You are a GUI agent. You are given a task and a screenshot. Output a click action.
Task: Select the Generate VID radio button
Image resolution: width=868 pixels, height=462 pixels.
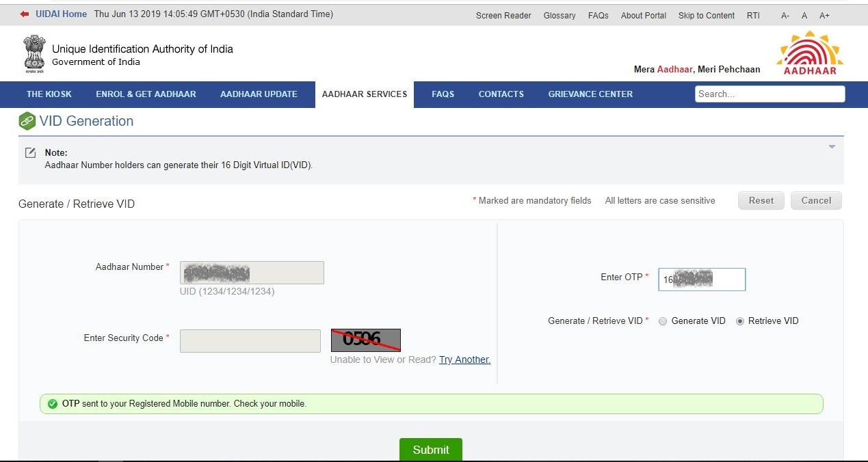click(663, 321)
